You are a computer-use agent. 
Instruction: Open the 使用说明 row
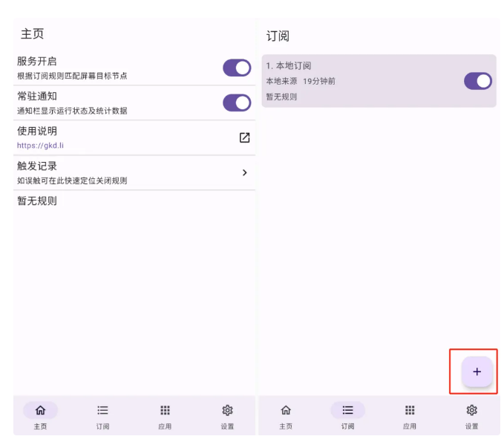pos(134,137)
